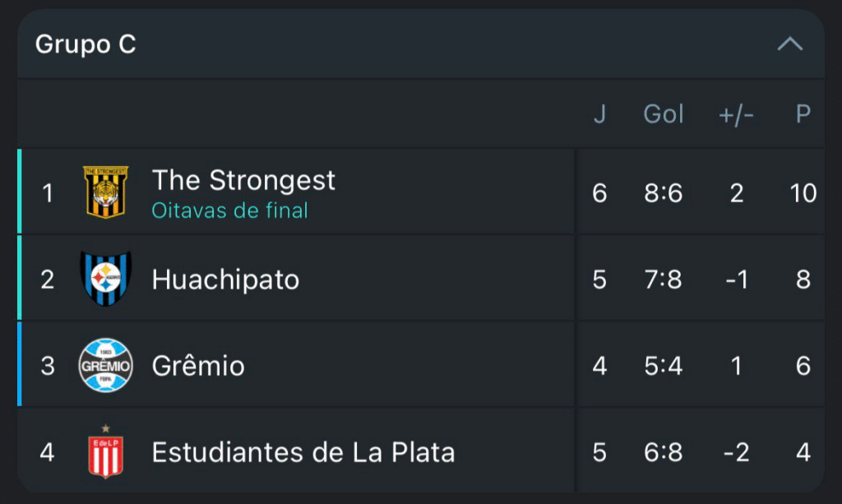Click the Grupo C header title
This screenshot has height=504, width=842.
[86, 44]
